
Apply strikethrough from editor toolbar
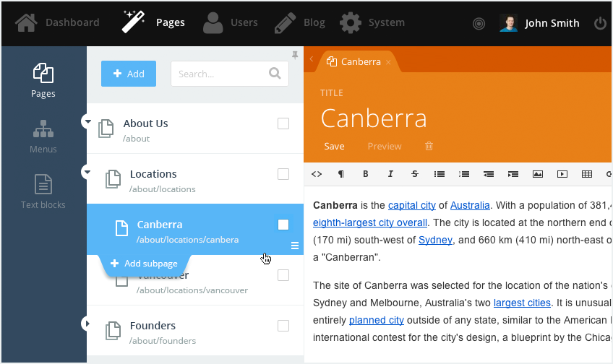click(414, 174)
